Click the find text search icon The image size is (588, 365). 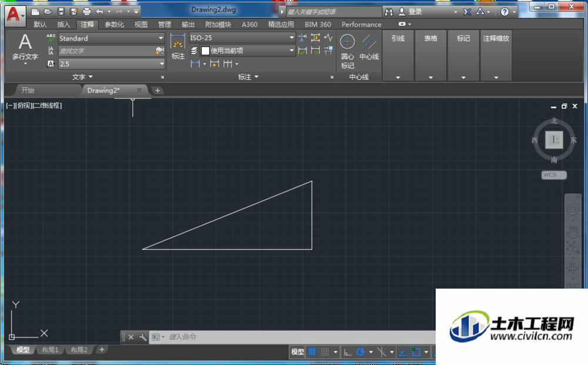(x=160, y=51)
